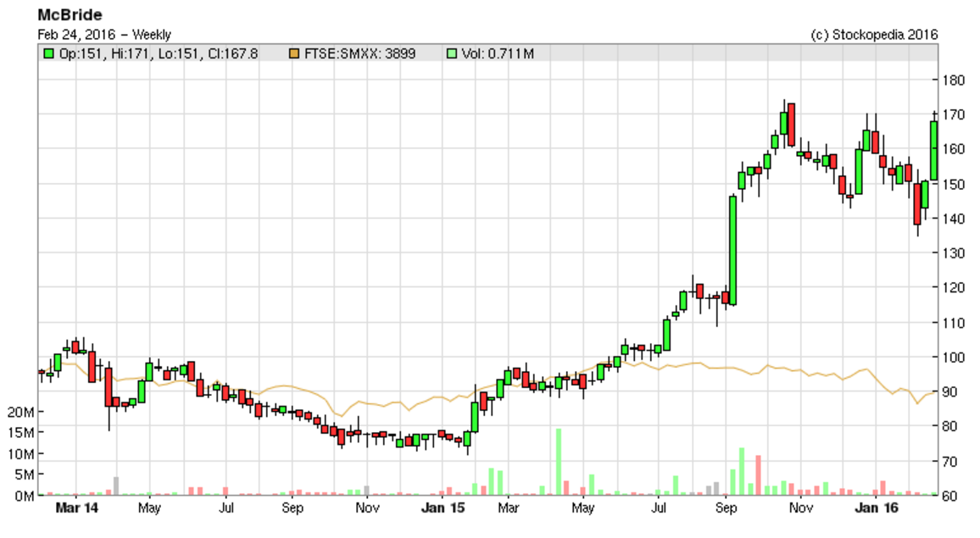Click the '0M' volume axis label
This screenshot has width=980, height=538.
25,496
